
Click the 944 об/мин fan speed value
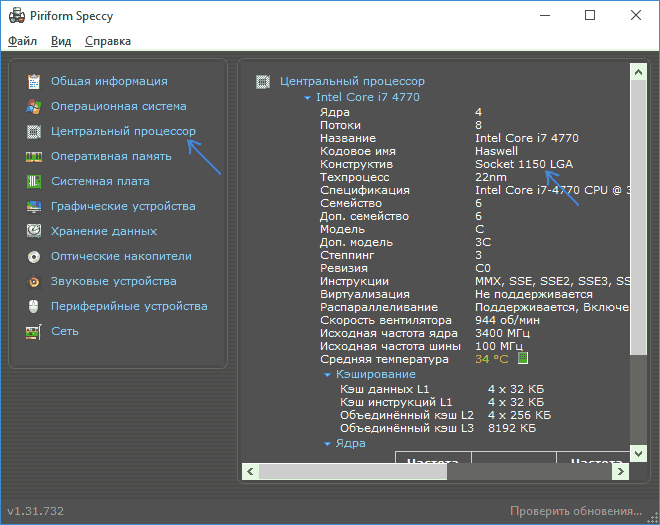tap(507, 320)
